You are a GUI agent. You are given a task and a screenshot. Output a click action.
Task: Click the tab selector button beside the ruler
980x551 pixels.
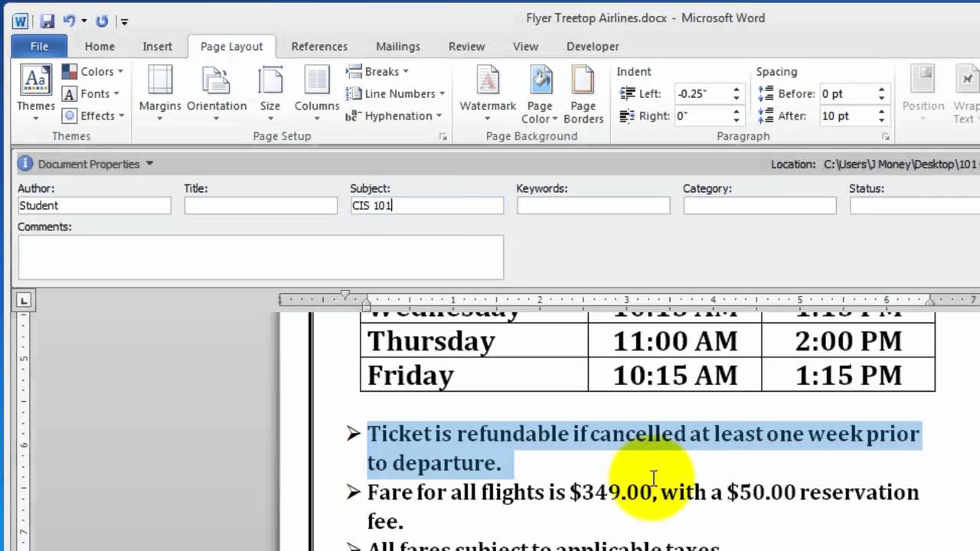pyautogui.click(x=23, y=301)
